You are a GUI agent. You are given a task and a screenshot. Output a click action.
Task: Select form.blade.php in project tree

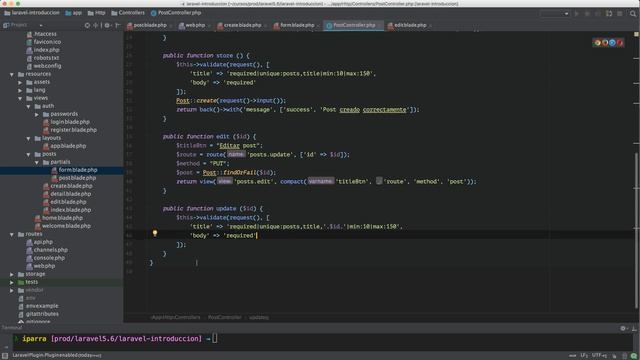pyautogui.click(x=74, y=170)
